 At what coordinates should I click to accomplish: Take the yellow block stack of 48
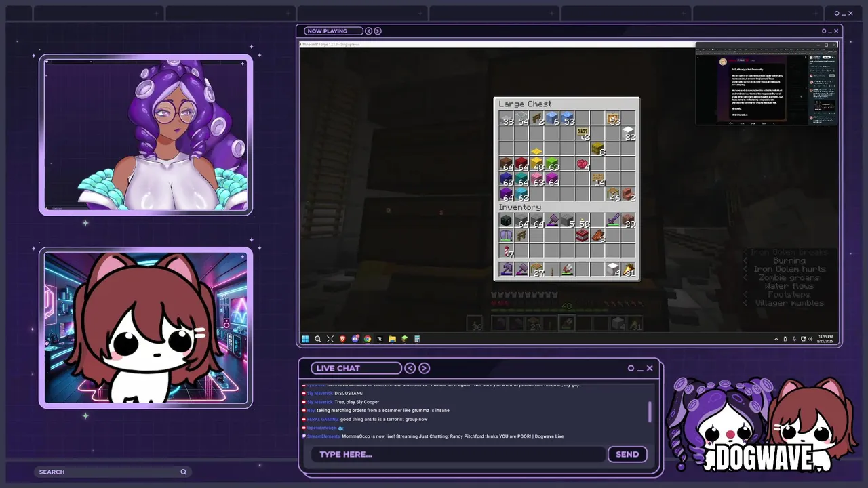pyautogui.click(x=537, y=163)
